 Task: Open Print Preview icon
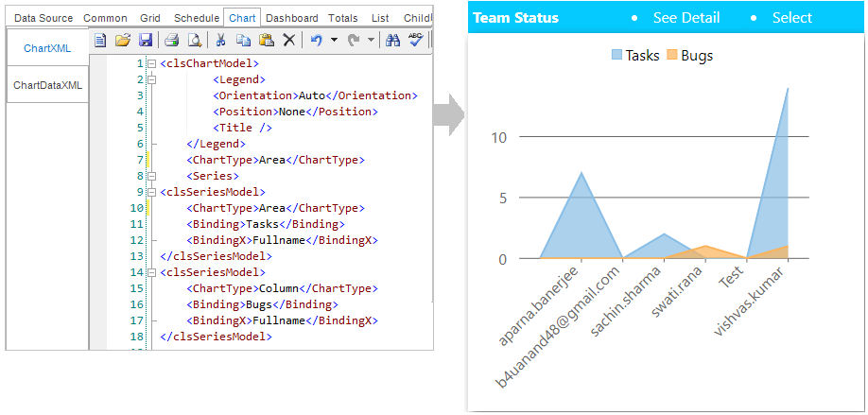(x=195, y=41)
